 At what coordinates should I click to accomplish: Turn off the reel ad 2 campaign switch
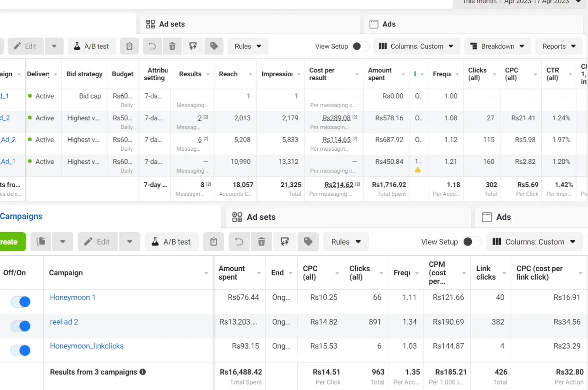pyautogui.click(x=21, y=326)
